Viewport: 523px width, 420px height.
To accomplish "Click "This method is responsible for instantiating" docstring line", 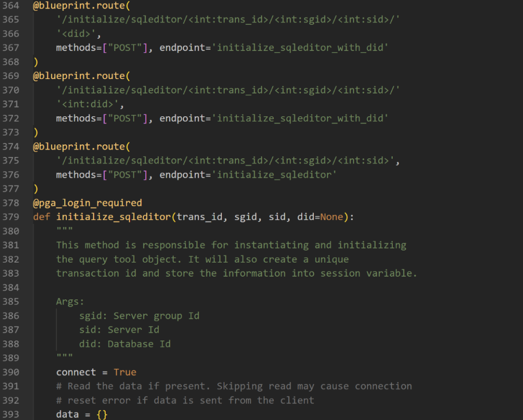I will tap(231, 245).
